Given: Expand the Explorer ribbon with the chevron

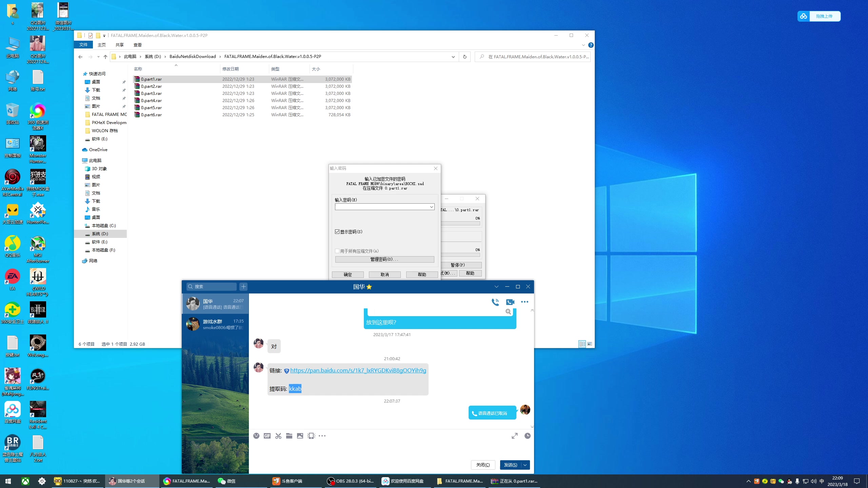Looking at the screenshot, I should click(584, 45).
